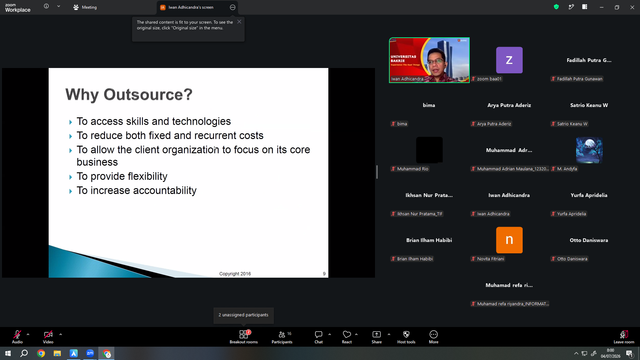The width and height of the screenshot is (640, 360).
Task: Click the panel divider handle beside shared screen
Action: [377, 172]
